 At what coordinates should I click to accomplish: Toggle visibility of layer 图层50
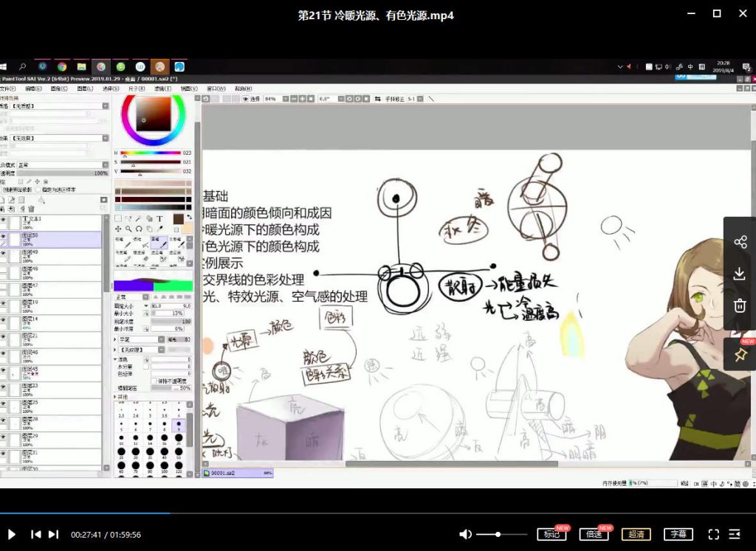pyautogui.click(x=2, y=235)
